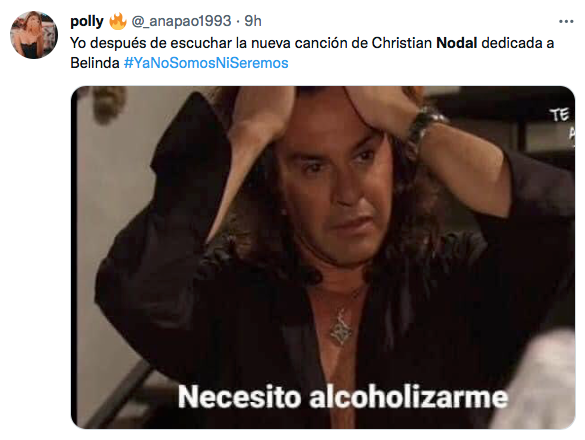Open the three-dot more options menu

pyautogui.click(x=566, y=22)
